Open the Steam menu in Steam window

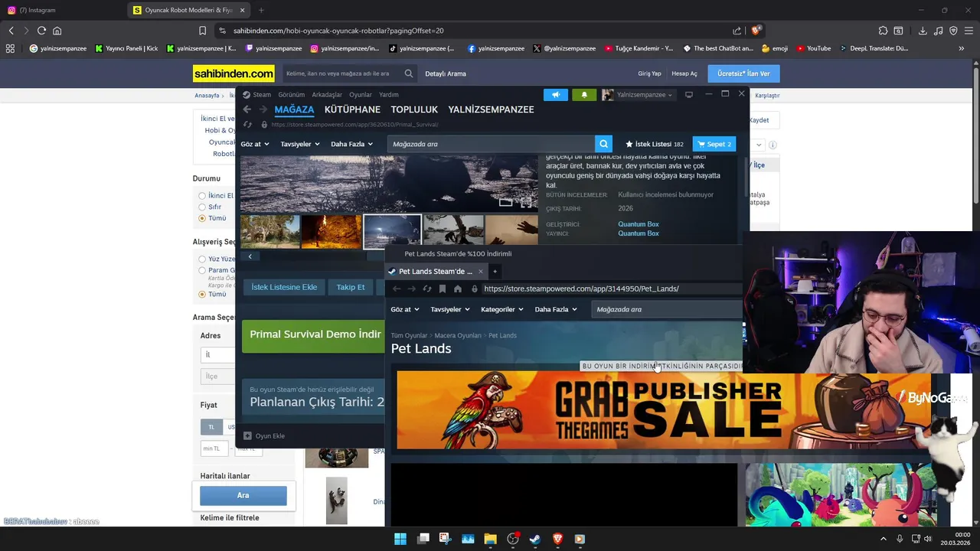point(262,95)
